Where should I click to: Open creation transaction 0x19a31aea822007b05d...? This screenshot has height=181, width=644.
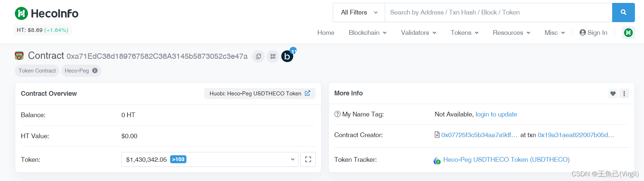tap(576, 135)
